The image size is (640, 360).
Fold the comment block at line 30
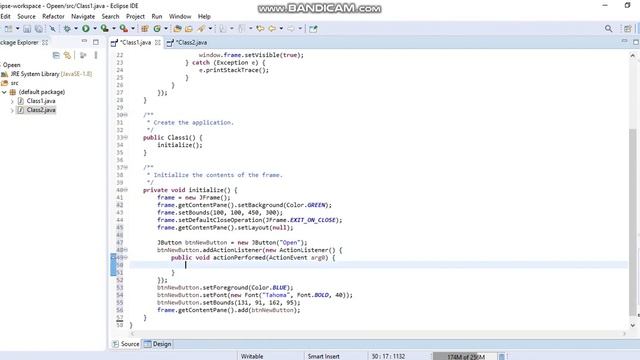(x=126, y=115)
